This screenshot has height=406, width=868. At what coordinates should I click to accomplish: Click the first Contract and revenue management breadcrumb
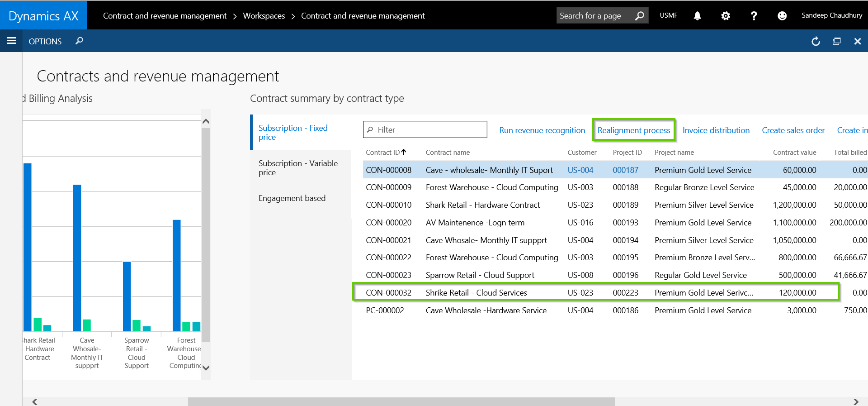165,16
